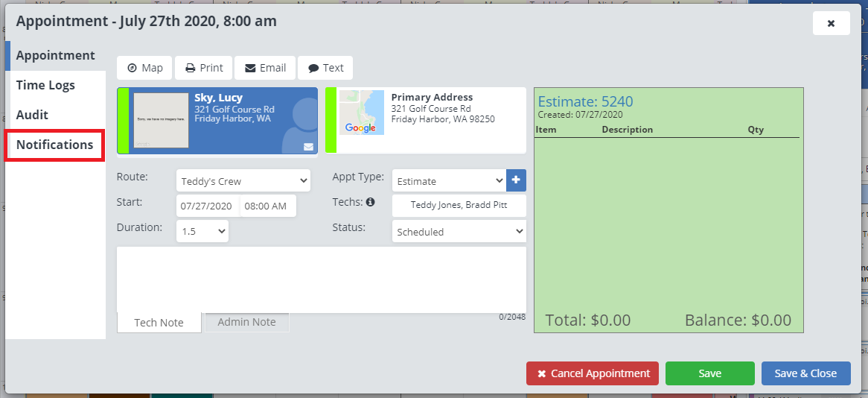
Task: Click inside the note text area
Action: click(321, 279)
